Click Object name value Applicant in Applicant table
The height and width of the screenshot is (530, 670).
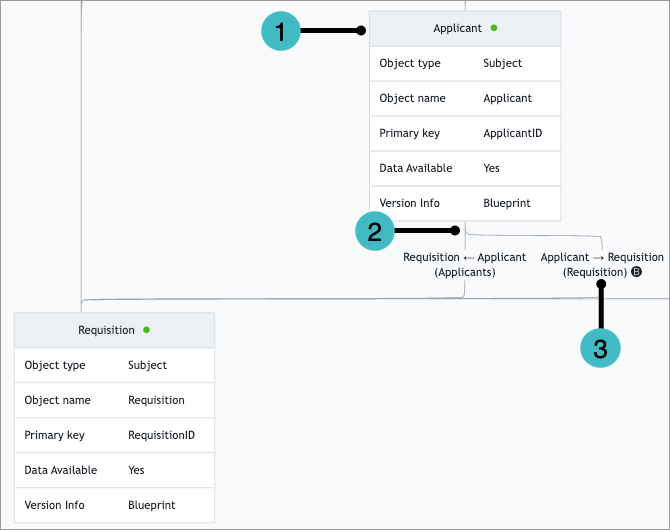(x=507, y=98)
